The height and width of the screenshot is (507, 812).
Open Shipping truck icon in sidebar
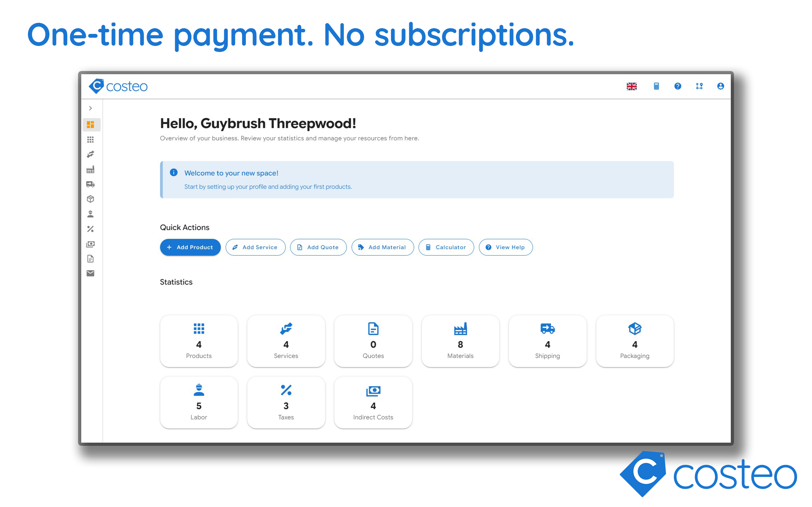pyautogui.click(x=90, y=184)
